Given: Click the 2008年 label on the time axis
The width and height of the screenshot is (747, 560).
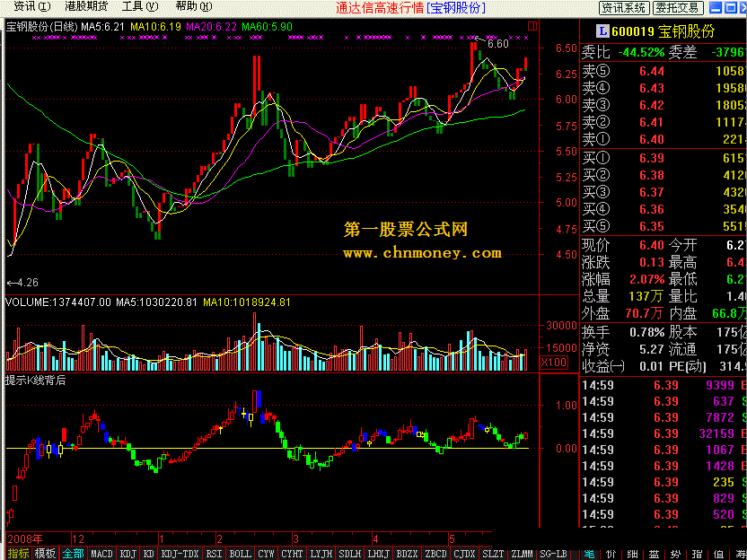Looking at the screenshot, I should tap(25, 538).
